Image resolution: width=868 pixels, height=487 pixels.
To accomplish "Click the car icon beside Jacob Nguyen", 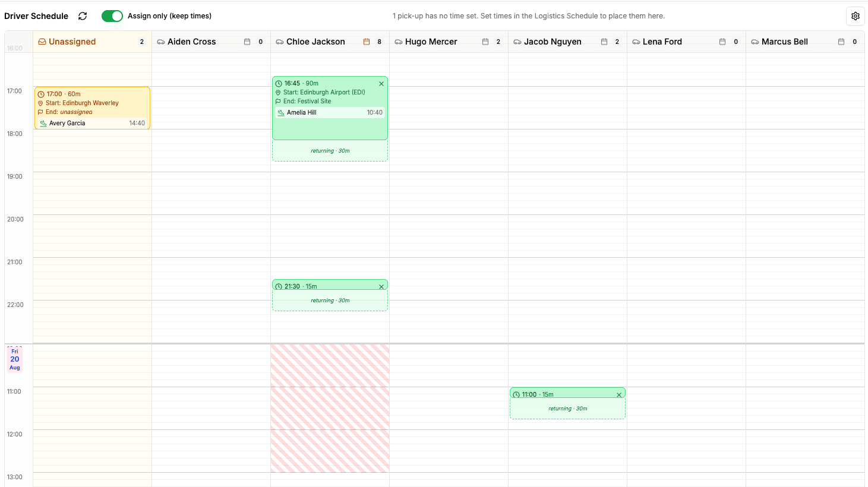I will pos(517,42).
